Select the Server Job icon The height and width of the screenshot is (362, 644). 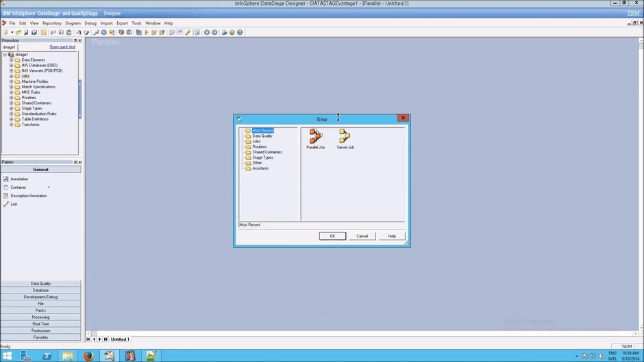click(345, 139)
